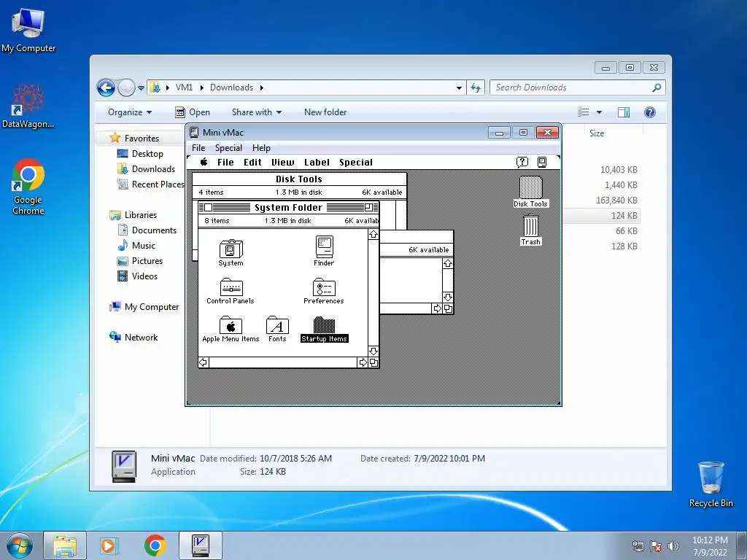Click System Folder scroll up arrow
Viewport: 747px width, 560px height.
tap(373, 234)
